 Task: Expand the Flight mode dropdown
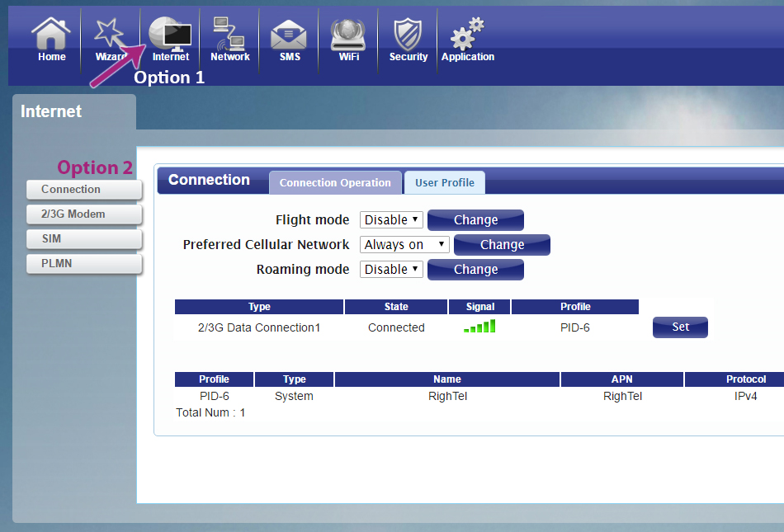pos(392,220)
